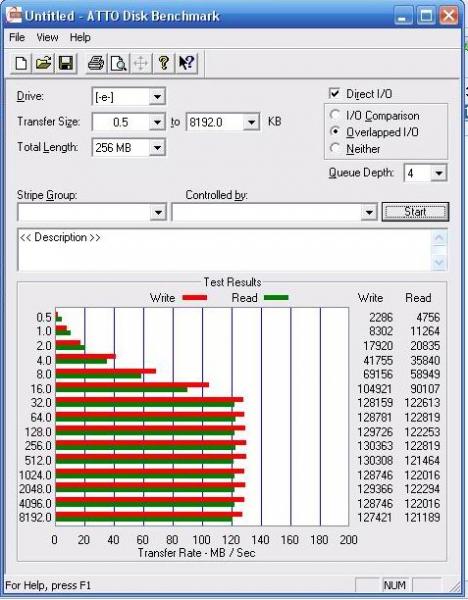Click the read value 90107
This screenshot has height=600, width=468.
pyautogui.click(x=425, y=389)
